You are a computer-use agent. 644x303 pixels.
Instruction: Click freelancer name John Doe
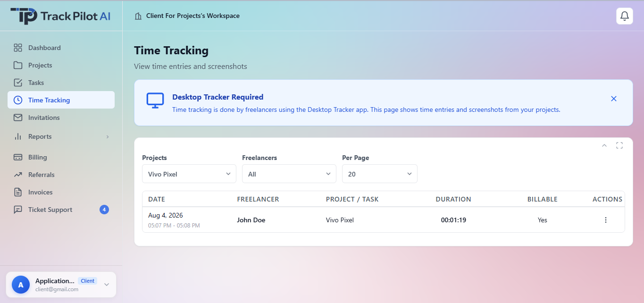(251, 220)
